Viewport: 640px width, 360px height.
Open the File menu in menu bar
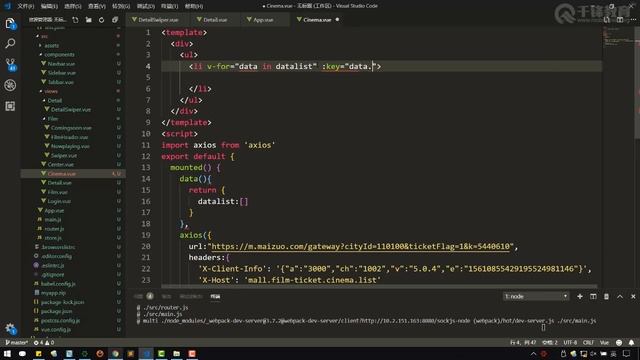point(26,6)
